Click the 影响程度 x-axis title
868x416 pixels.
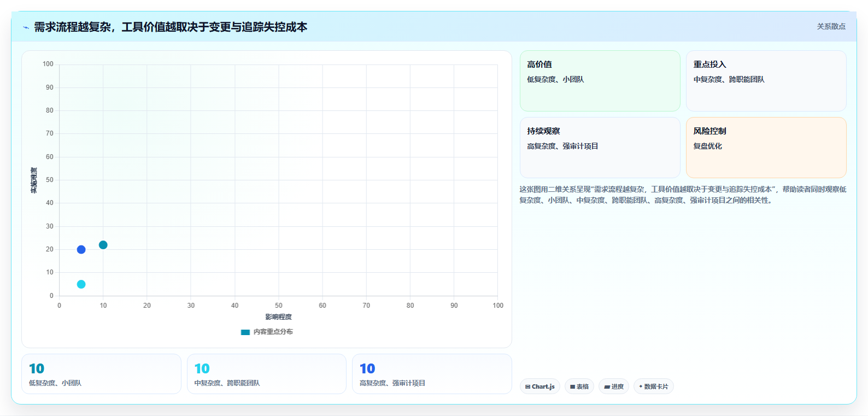coord(279,317)
